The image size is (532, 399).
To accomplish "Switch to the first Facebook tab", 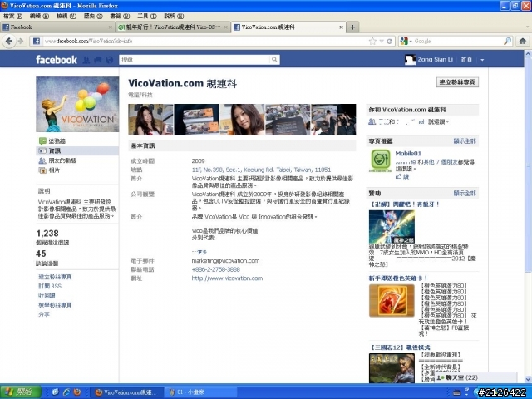I will (x=57, y=27).
